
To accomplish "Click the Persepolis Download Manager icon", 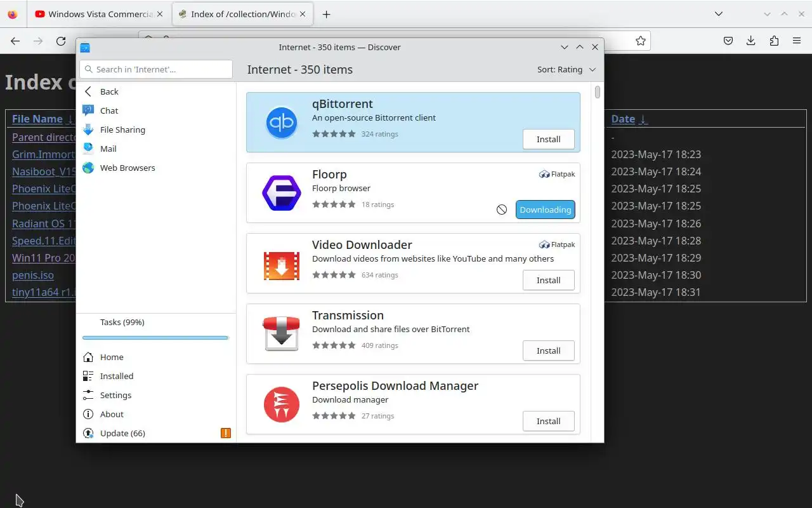I will pyautogui.click(x=281, y=404).
